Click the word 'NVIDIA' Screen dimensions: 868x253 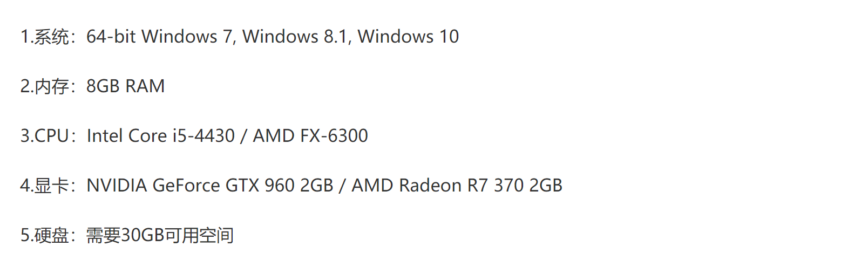(x=117, y=186)
